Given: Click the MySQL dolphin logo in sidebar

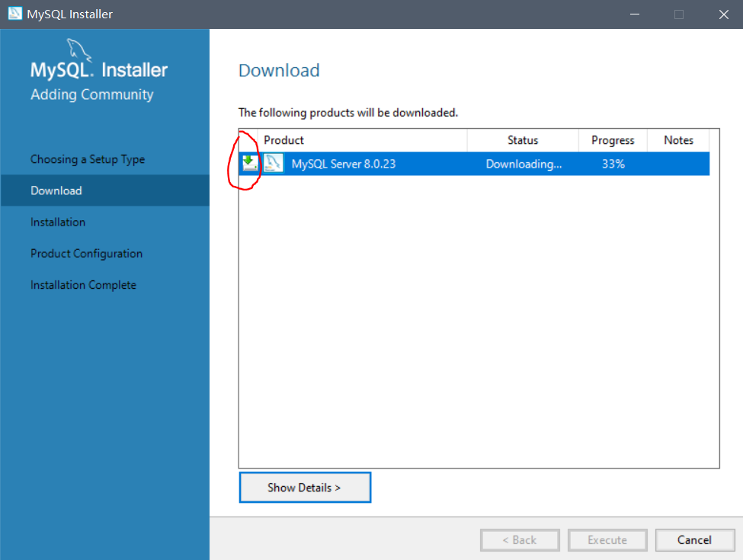Looking at the screenshot, I should click(78, 50).
